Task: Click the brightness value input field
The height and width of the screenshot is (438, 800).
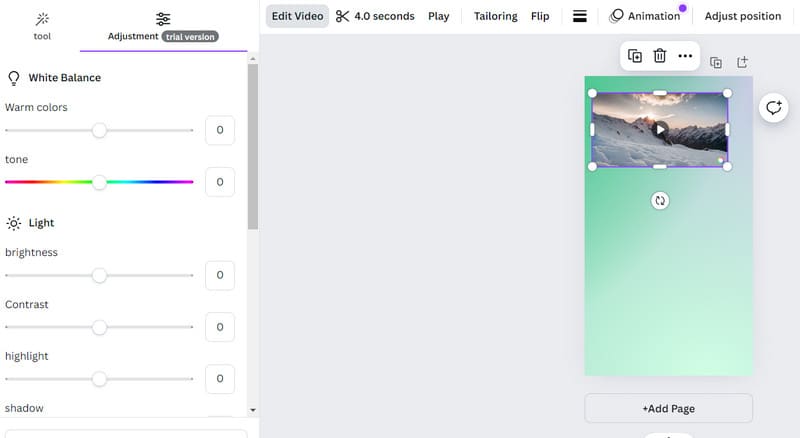Action: (219, 275)
